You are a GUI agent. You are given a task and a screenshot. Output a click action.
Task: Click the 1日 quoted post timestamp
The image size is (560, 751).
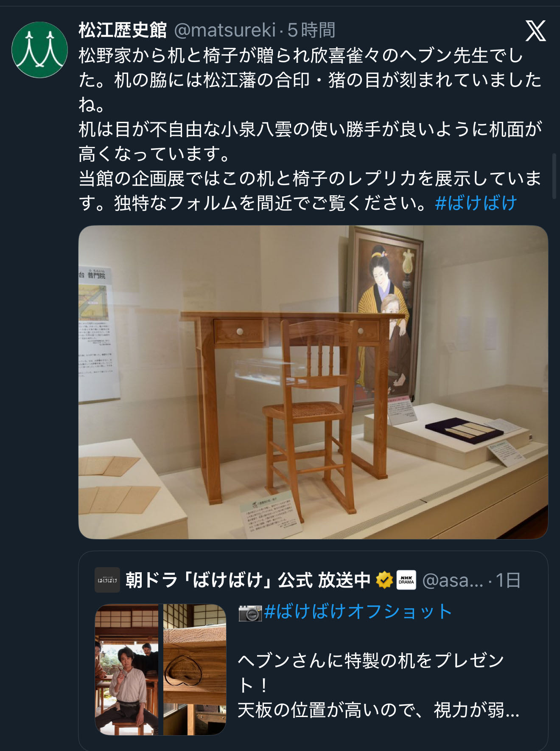[x=508, y=580]
